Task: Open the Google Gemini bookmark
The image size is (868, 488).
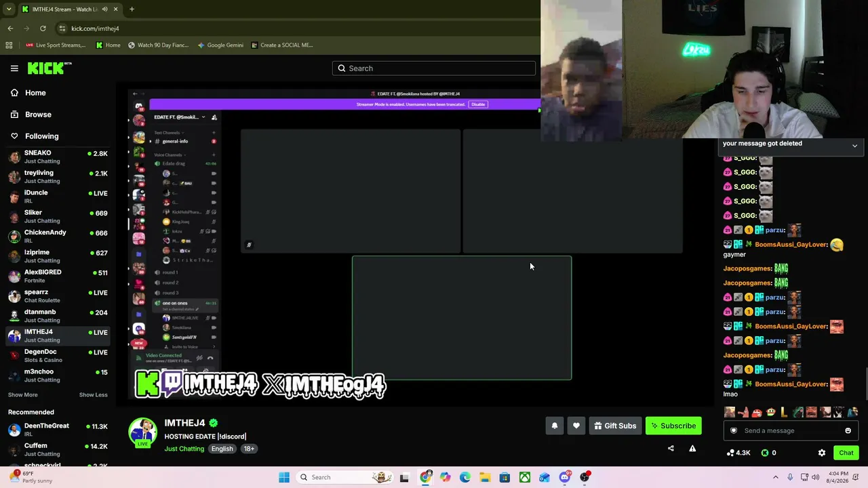Action: [x=220, y=45]
